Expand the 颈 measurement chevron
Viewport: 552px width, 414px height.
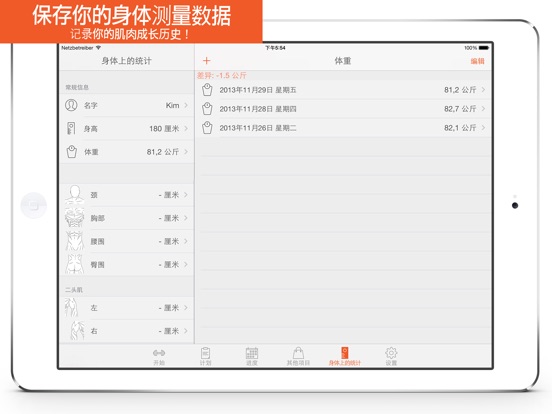click(x=186, y=195)
